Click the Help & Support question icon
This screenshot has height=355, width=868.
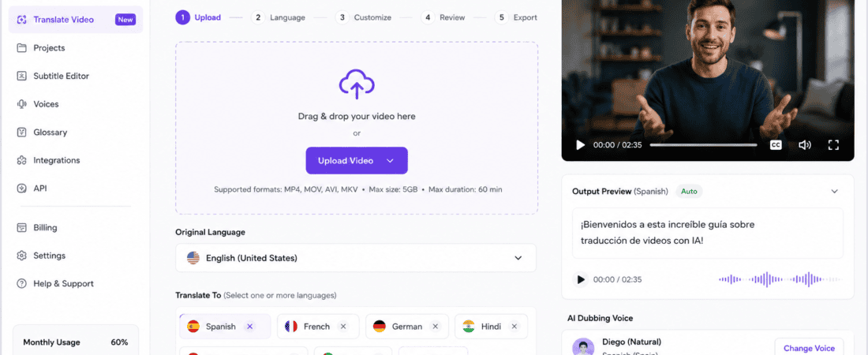pyautogui.click(x=21, y=283)
